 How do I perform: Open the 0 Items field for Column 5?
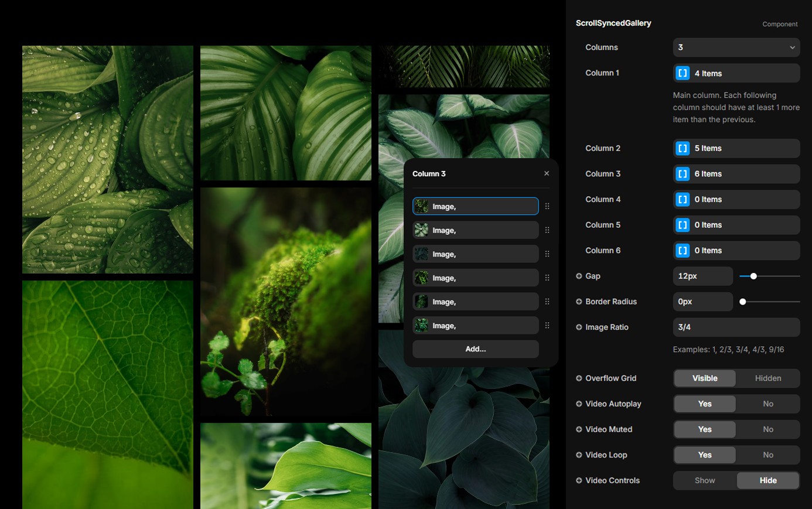point(736,225)
